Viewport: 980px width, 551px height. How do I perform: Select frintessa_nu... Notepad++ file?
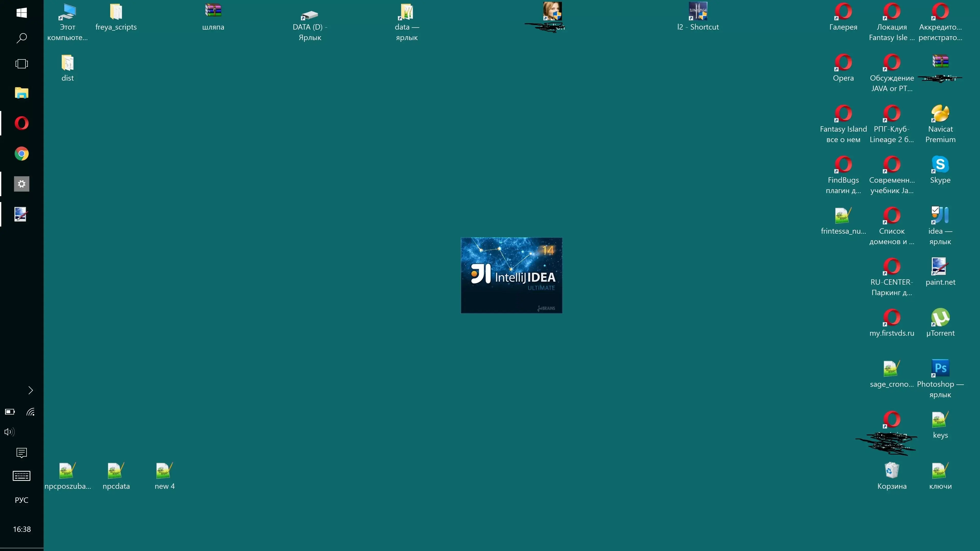pyautogui.click(x=843, y=221)
